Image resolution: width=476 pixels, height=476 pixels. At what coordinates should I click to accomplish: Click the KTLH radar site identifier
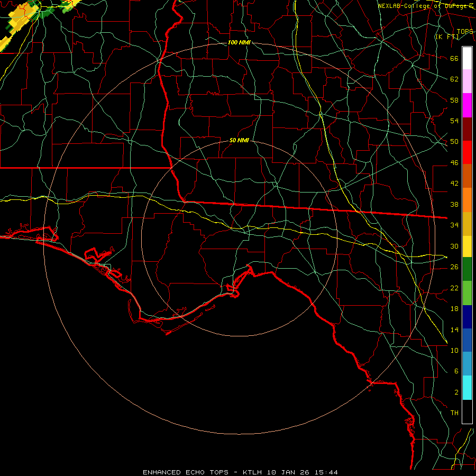[x=253, y=472]
